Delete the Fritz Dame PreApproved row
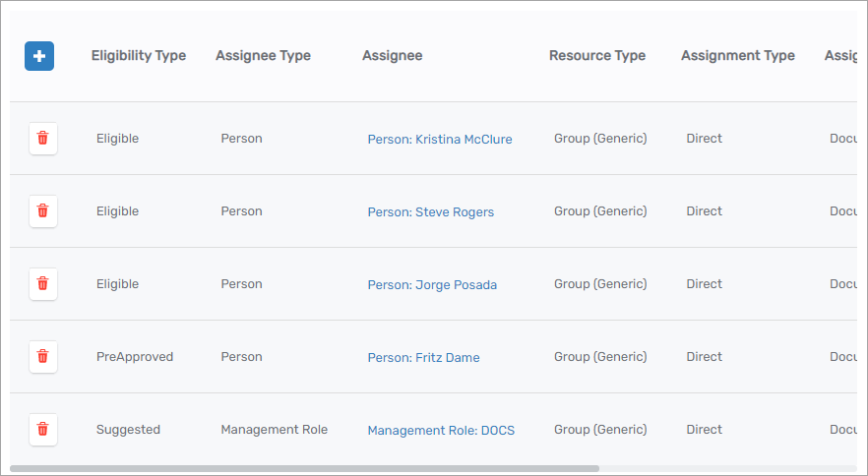Screen dimensions: 868x476 click(x=42, y=357)
